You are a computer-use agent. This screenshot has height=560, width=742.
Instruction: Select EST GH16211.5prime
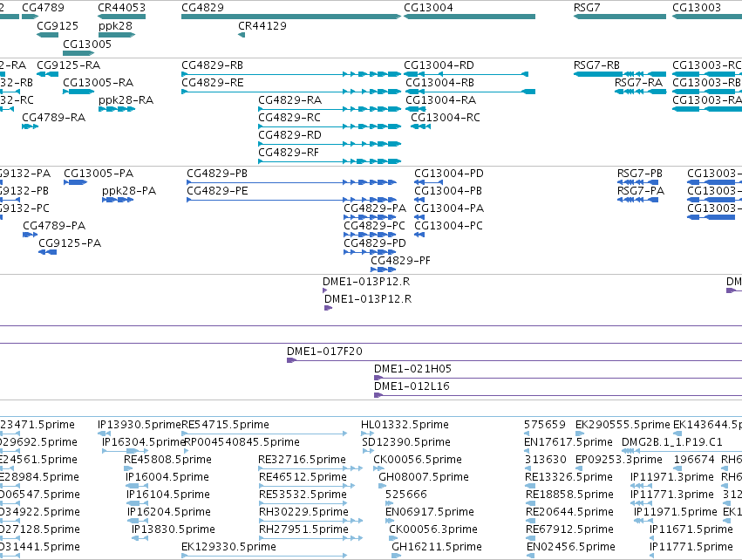click(436, 548)
